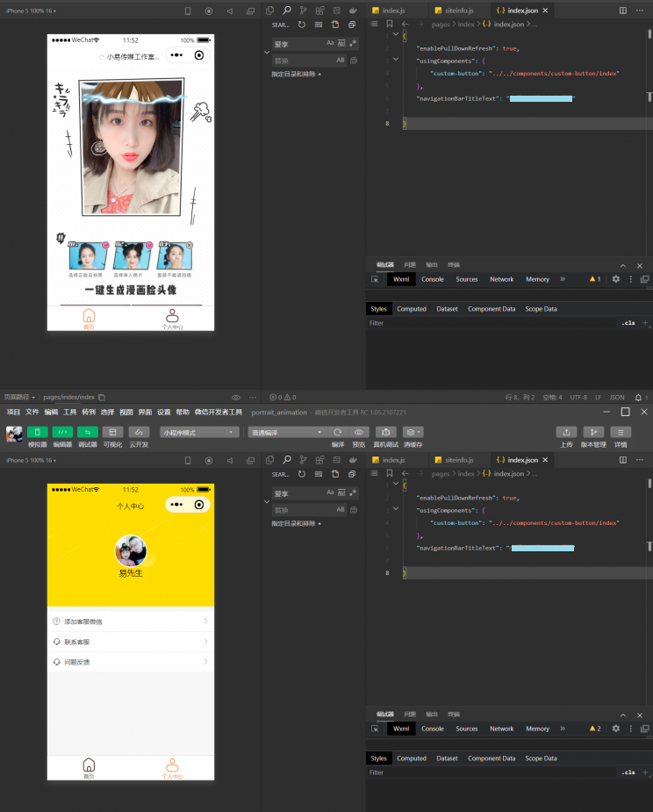Open iPhone 5 device dropdown in bottom window
Image resolution: width=653 pixels, height=812 pixels.
tap(31, 460)
